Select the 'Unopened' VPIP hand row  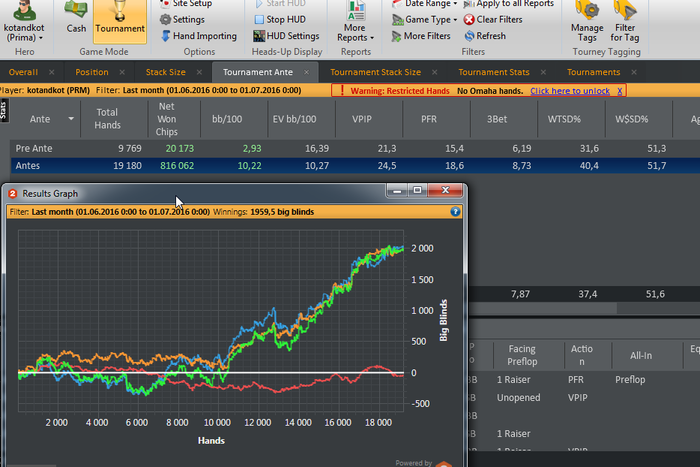583,397
